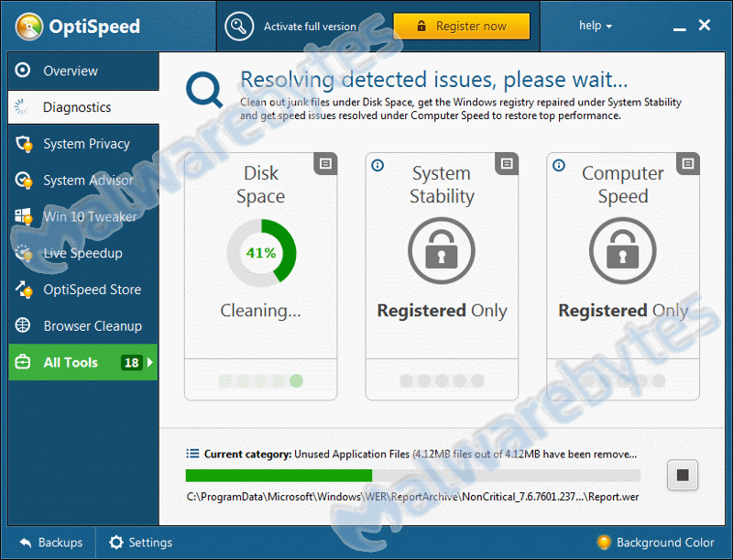This screenshot has width=733, height=560.
Task: Select the Diagnostics tab in sidebar
Action: click(83, 107)
